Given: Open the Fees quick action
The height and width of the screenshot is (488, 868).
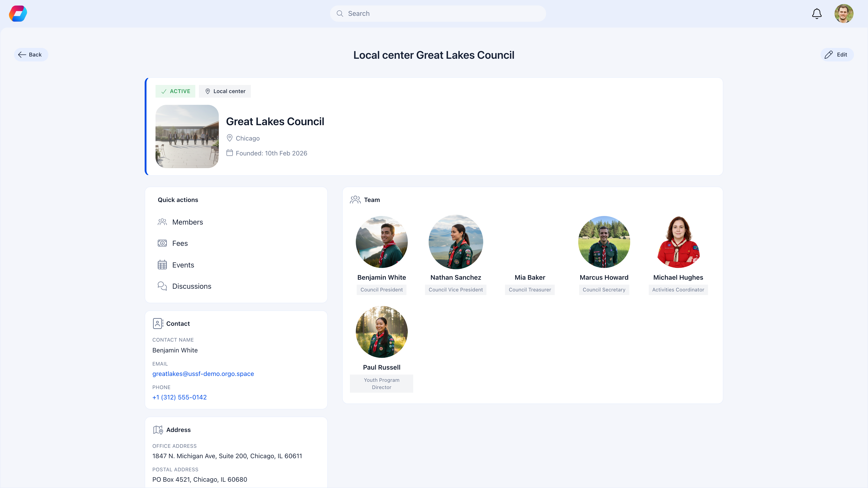Looking at the screenshot, I should [180, 243].
